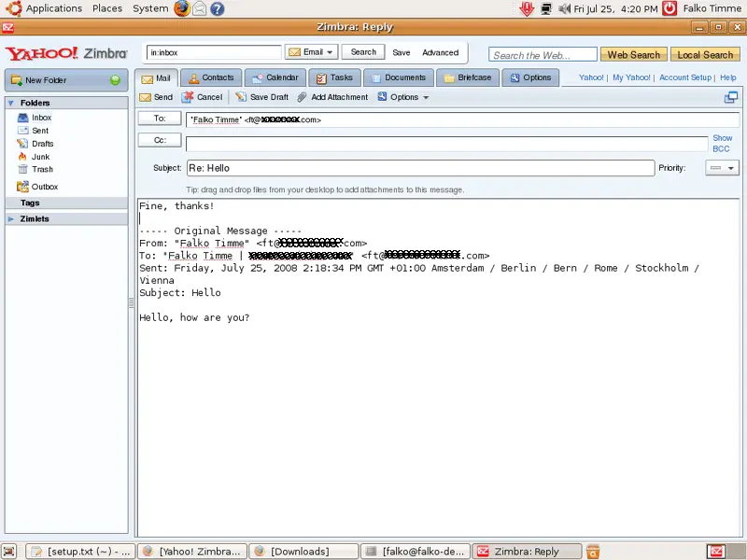Image resolution: width=747 pixels, height=560 pixels.
Task: Switch to the Documents tab
Action: click(x=399, y=77)
